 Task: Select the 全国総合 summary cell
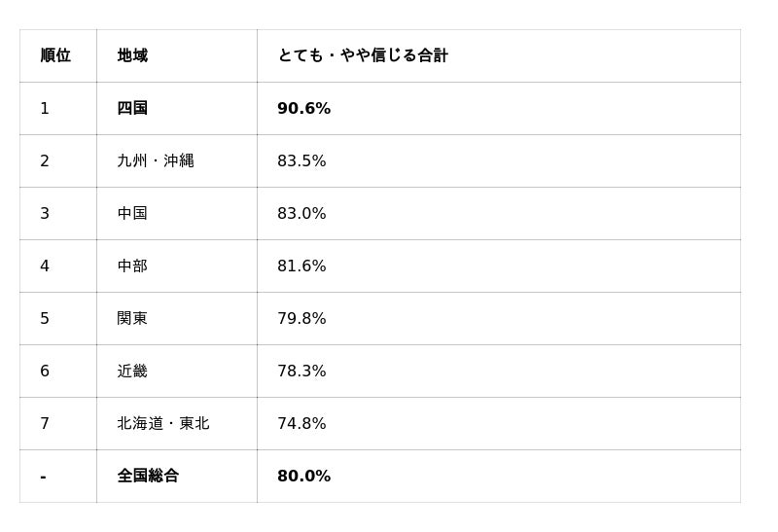148,476
